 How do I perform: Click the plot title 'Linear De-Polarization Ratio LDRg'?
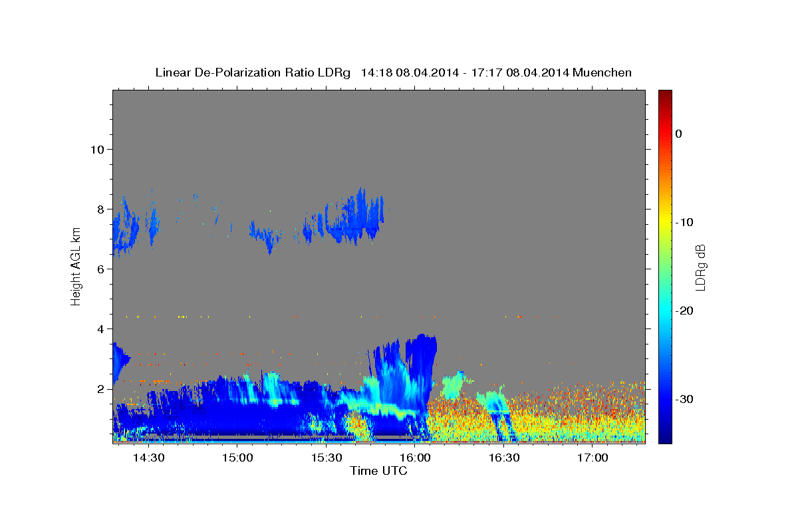(253, 72)
